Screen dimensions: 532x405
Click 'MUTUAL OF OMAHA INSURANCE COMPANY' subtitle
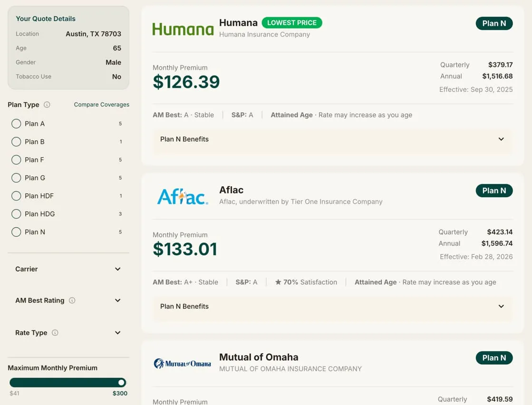(x=290, y=369)
